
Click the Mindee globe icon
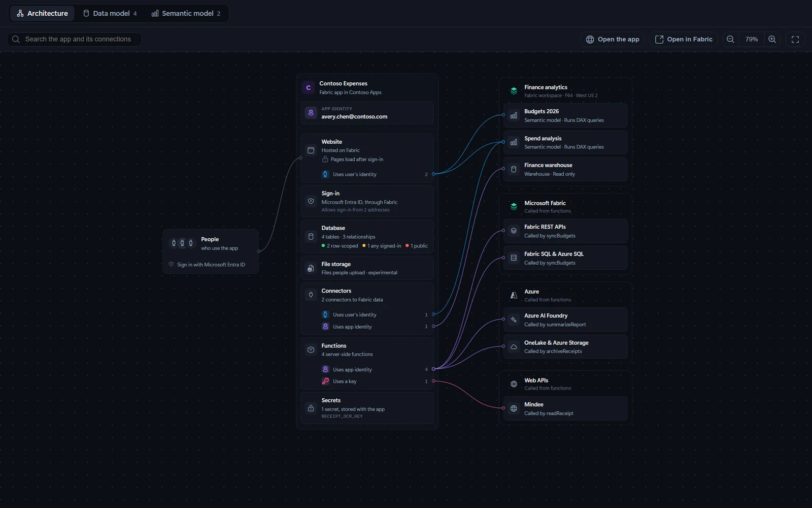(x=514, y=408)
